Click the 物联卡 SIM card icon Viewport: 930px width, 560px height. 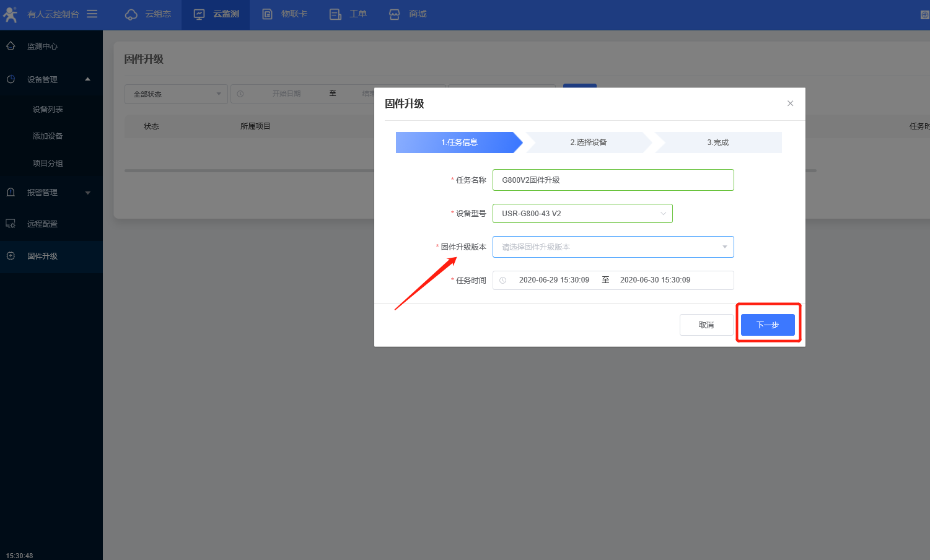pyautogui.click(x=267, y=14)
